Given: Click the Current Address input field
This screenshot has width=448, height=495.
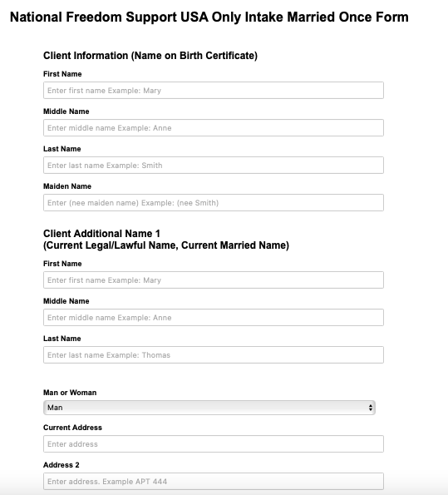Looking at the screenshot, I should tap(214, 444).
